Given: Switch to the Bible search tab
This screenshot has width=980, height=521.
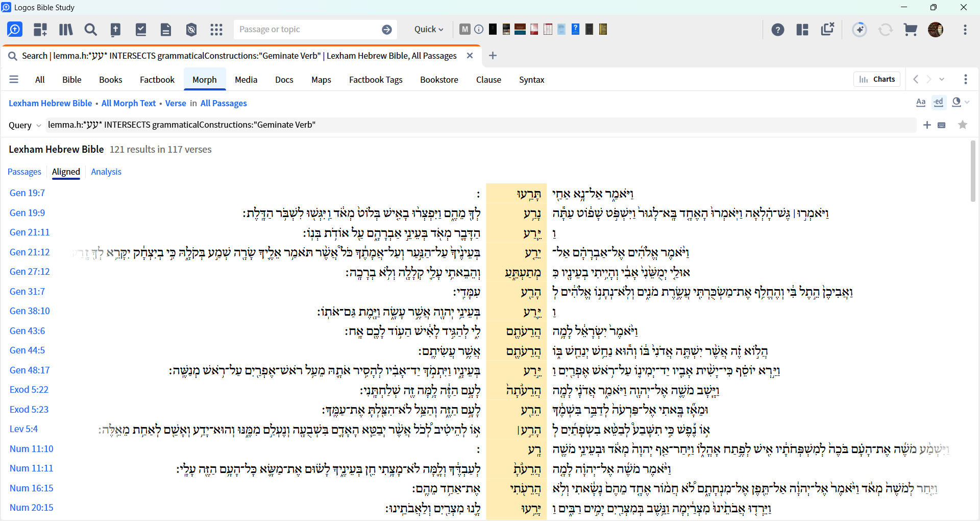Looking at the screenshot, I should click(x=72, y=80).
